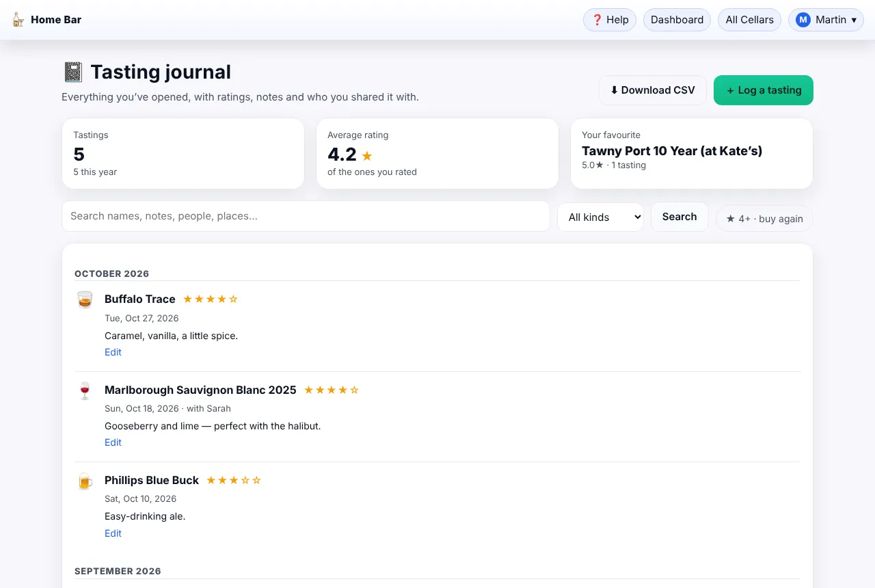Expand the Martin user menu

coord(826,20)
